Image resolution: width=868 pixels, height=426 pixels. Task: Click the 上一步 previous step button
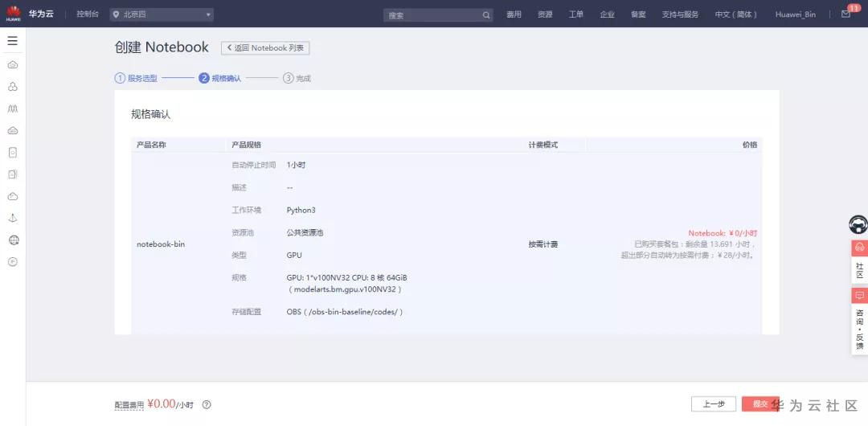714,403
